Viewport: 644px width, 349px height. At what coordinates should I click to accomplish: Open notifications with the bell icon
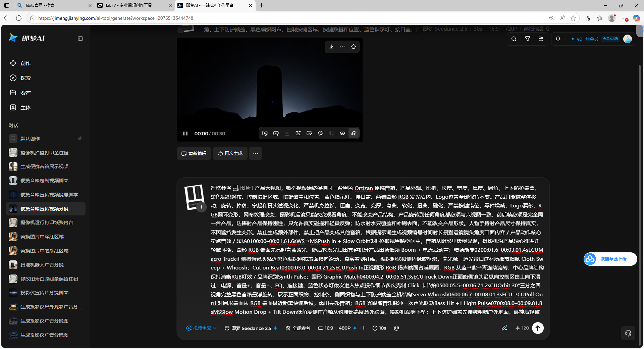coord(558,39)
